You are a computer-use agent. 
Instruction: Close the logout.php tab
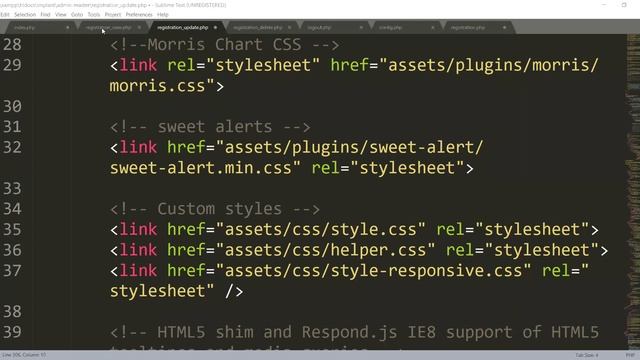point(361,28)
